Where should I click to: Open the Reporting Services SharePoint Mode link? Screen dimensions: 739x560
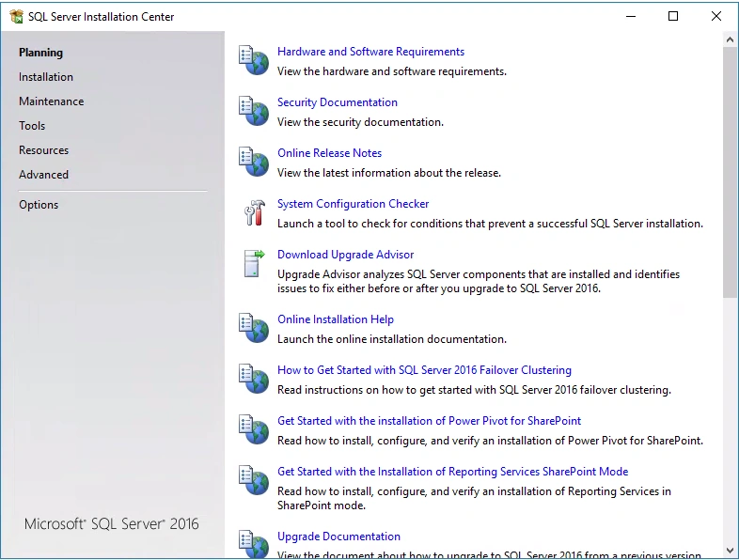coord(453,472)
